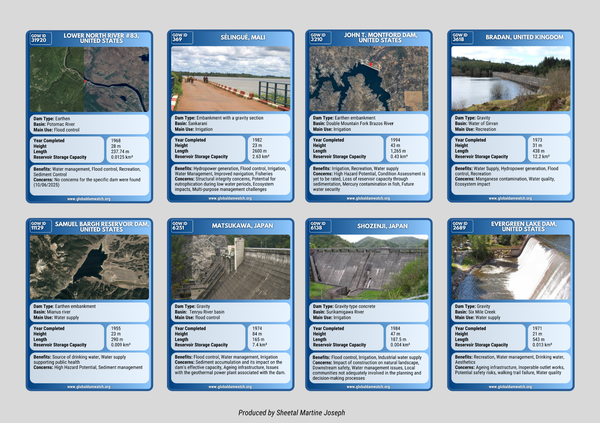This screenshot has height=423, width=600.
Task: Click the GDW ID 11129 badge
Action: click(39, 228)
